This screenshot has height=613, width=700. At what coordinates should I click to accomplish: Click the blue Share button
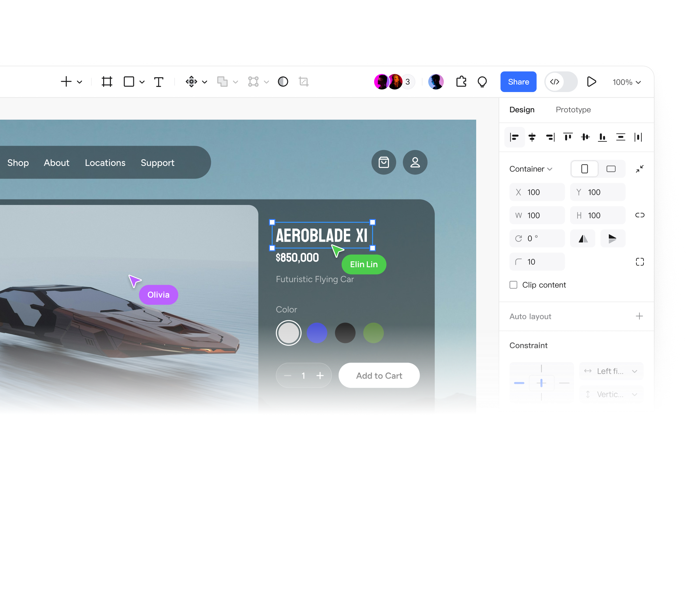[x=518, y=82]
